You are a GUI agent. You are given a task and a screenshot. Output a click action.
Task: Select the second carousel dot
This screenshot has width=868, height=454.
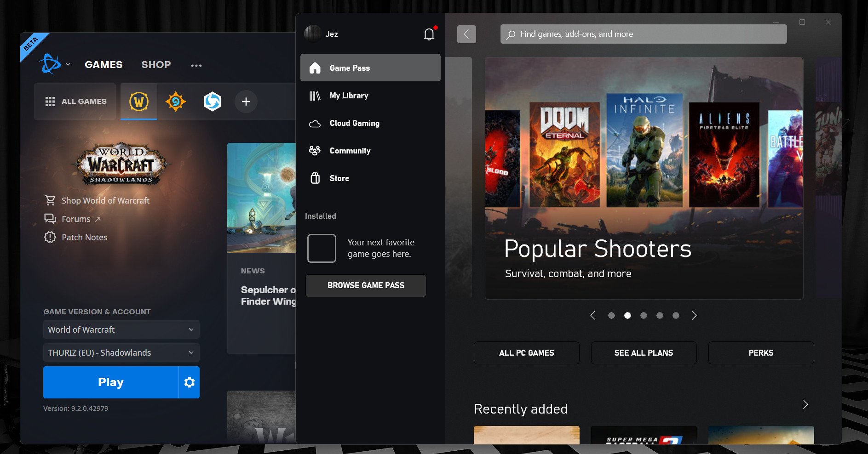(627, 315)
